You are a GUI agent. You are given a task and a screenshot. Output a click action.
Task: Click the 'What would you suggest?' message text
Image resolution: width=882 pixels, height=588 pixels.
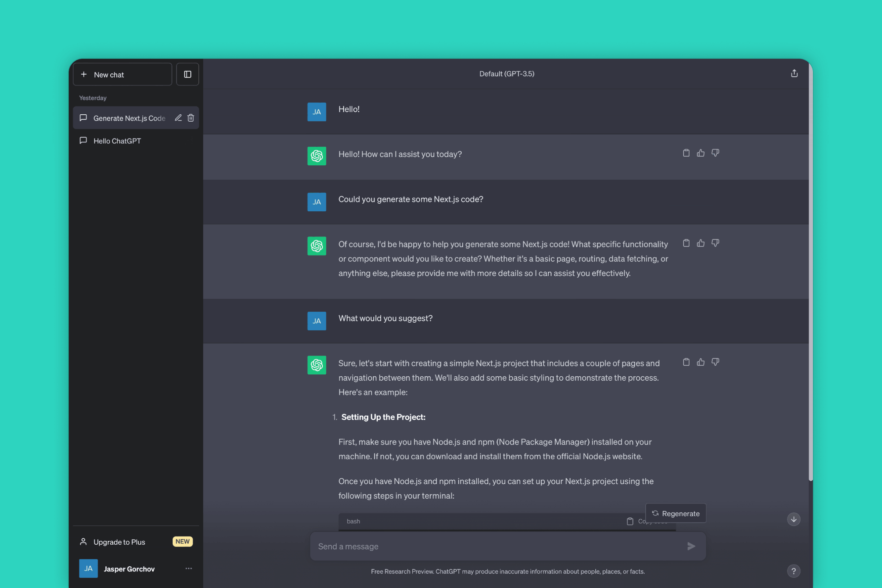coord(386,318)
